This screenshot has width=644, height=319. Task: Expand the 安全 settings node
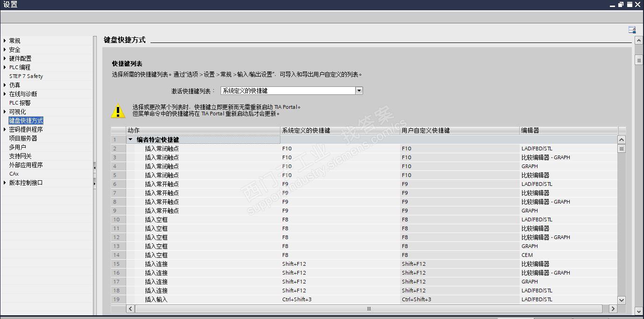click(x=5, y=50)
